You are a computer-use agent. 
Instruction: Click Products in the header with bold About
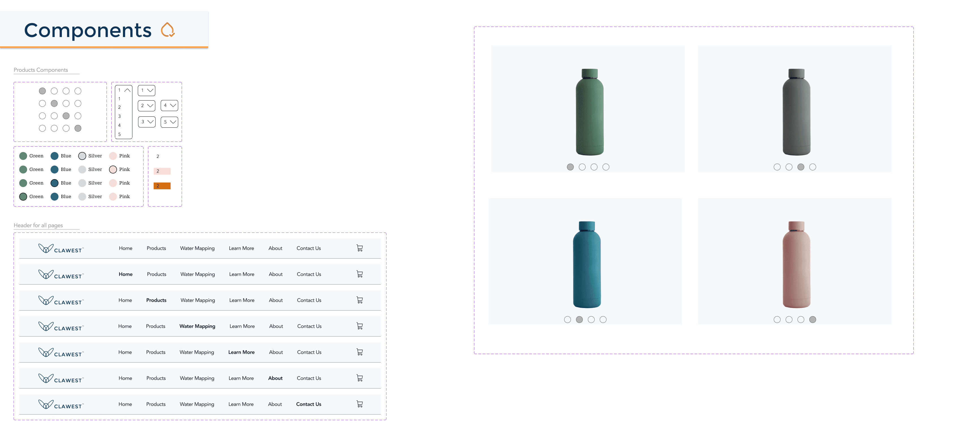point(156,378)
